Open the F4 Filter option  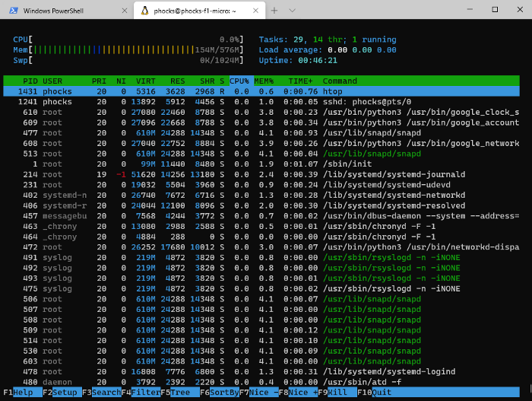click(141, 392)
